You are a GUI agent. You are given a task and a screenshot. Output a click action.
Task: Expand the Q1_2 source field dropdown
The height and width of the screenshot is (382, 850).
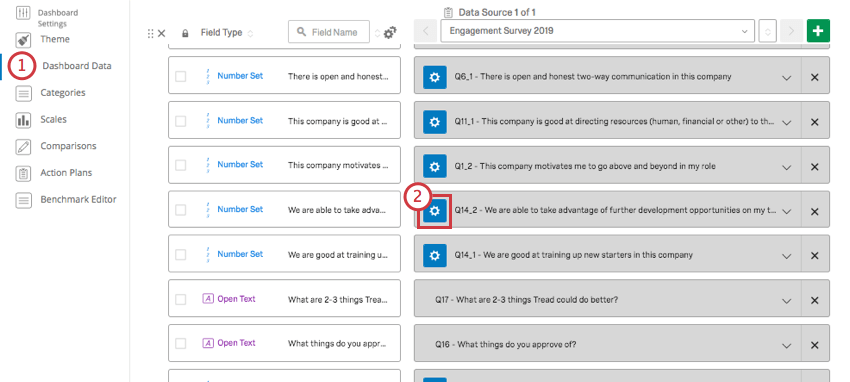point(787,167)
